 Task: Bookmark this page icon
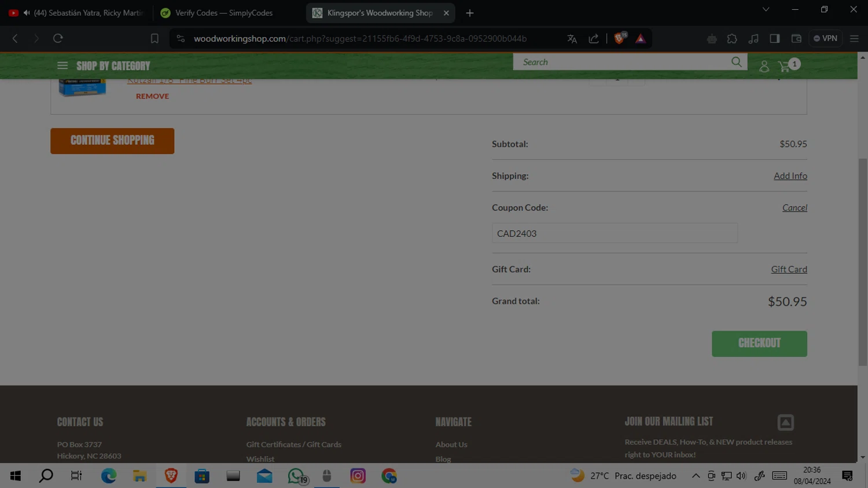(x=155, y=38)
